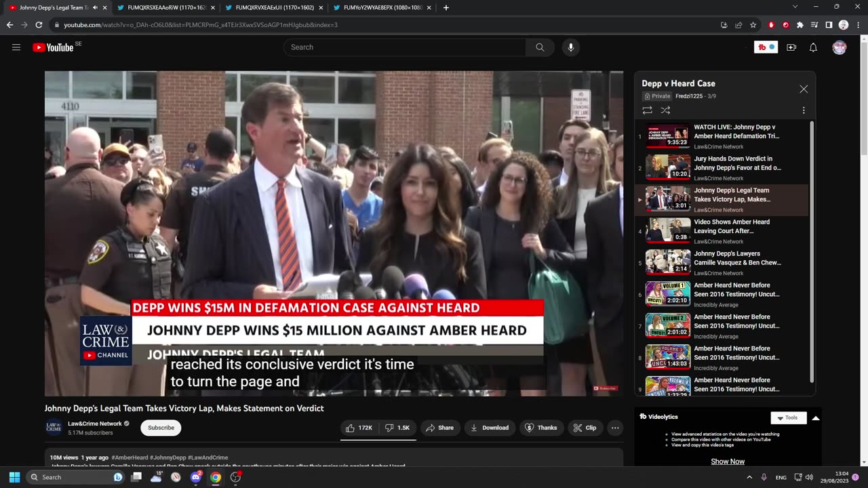Toggle the Chrome side panel icon
The height and width of the screenshot is (488, 868).
(829, 25)
